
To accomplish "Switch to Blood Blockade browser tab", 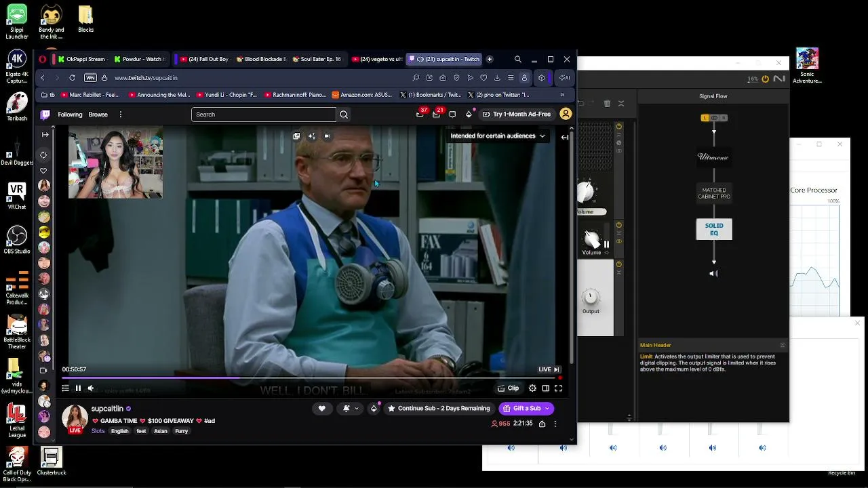I will point(261,59).
